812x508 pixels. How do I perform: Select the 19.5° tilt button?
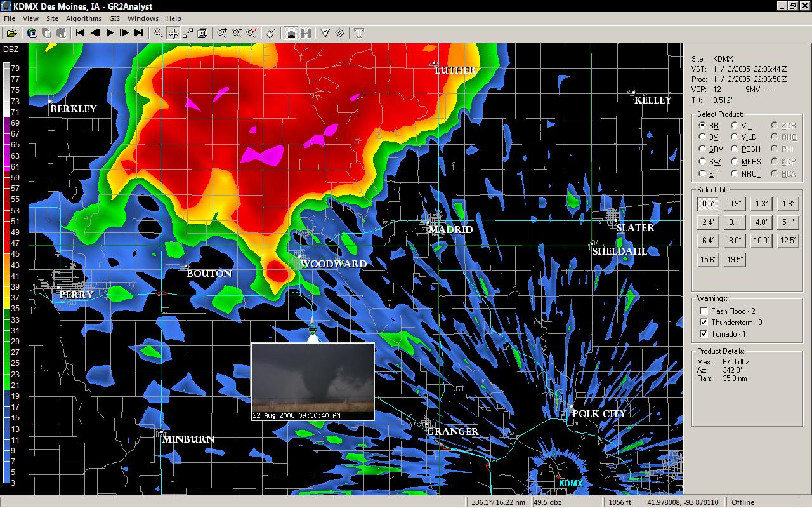tap(735, 259)
